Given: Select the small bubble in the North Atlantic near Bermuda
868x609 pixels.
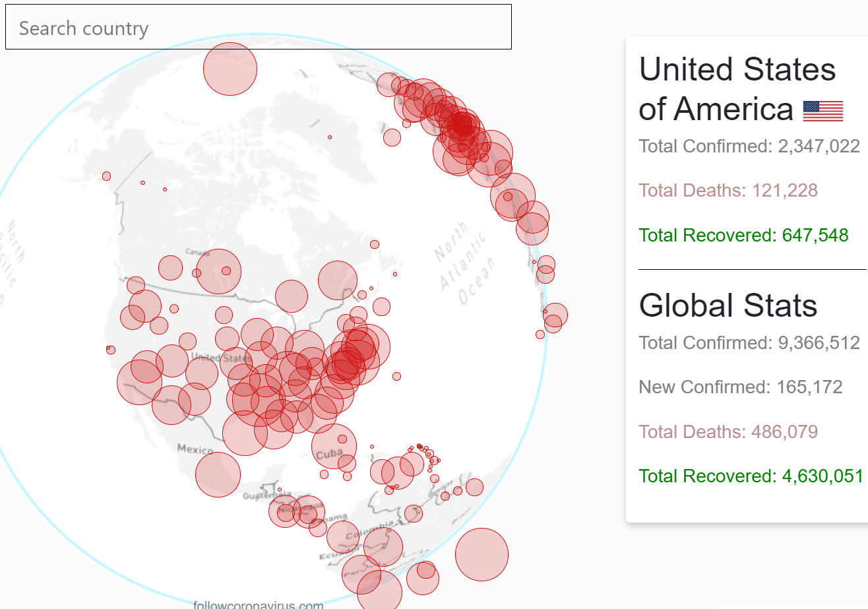Looking at the screenshot, I should click(x=396, y=376).
